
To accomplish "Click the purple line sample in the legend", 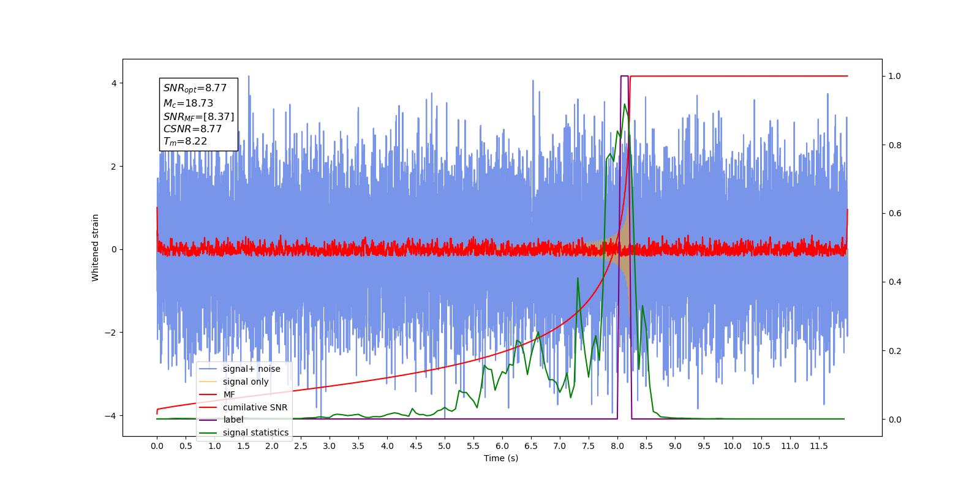I will coord(209,420).
